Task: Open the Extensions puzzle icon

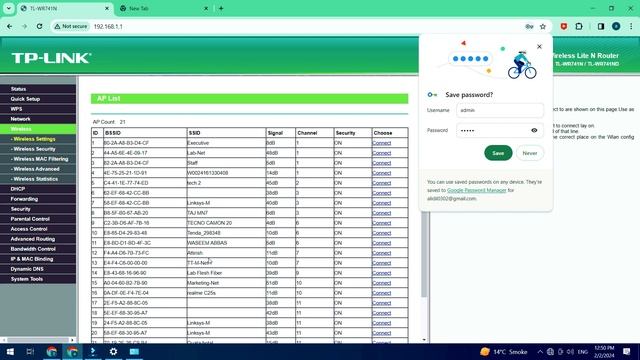Action: tap(579, 27)
